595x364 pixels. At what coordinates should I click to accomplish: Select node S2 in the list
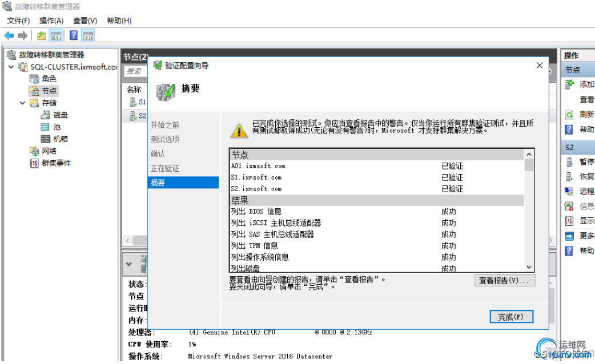(x=142, y=116)
